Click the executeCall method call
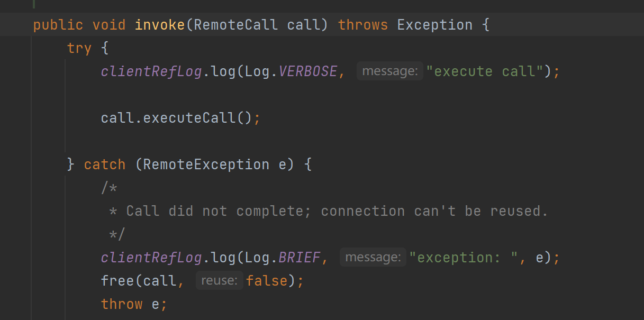This screenshot has width=644, height=320. [189, 117]
